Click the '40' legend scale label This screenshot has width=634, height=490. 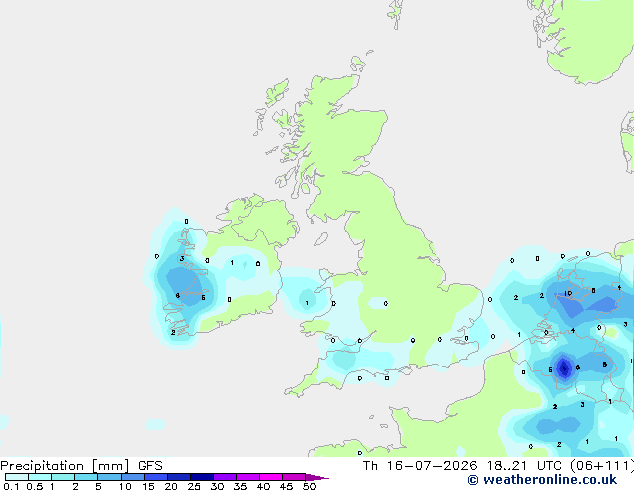click(263, 486)
